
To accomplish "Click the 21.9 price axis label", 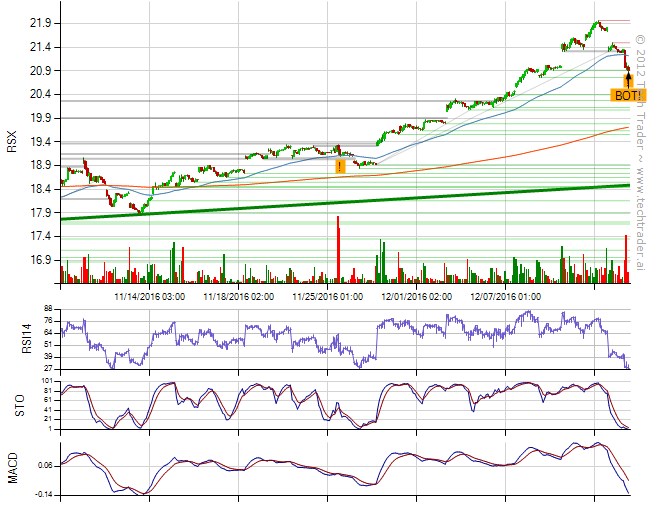I will click(43, 23).
